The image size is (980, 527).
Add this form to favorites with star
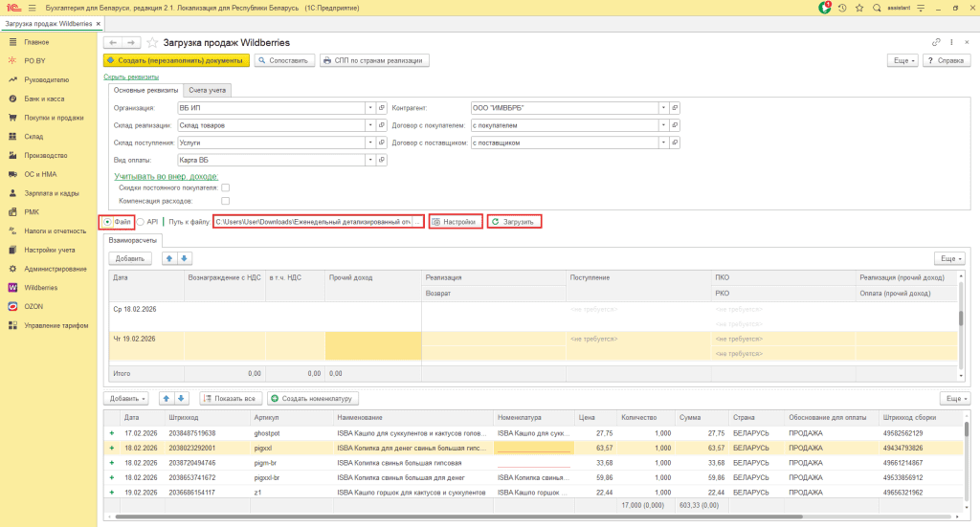[152, 43]
